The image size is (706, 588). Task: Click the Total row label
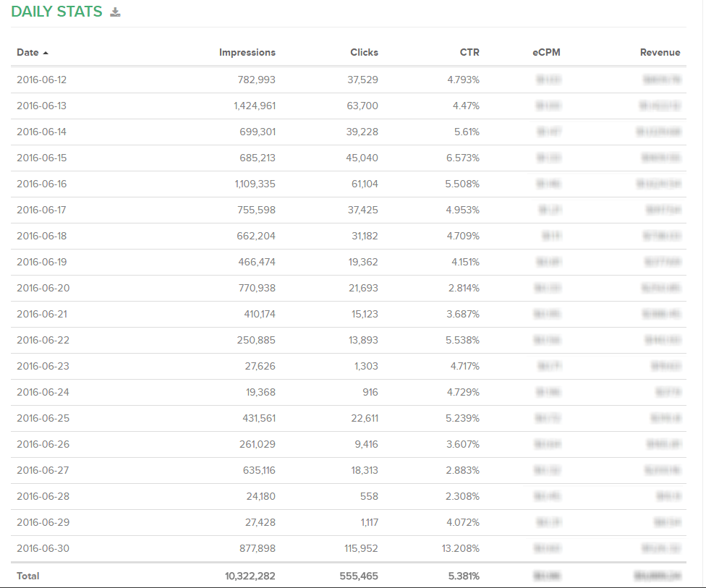28,576
